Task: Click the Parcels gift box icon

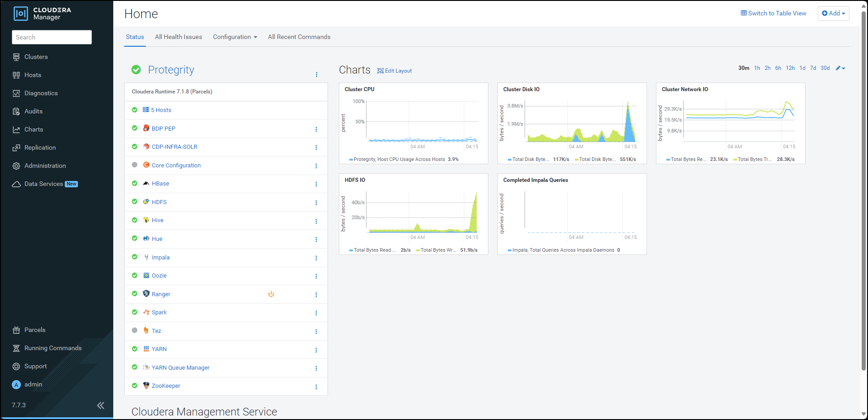Action: [x=16, y=330]
